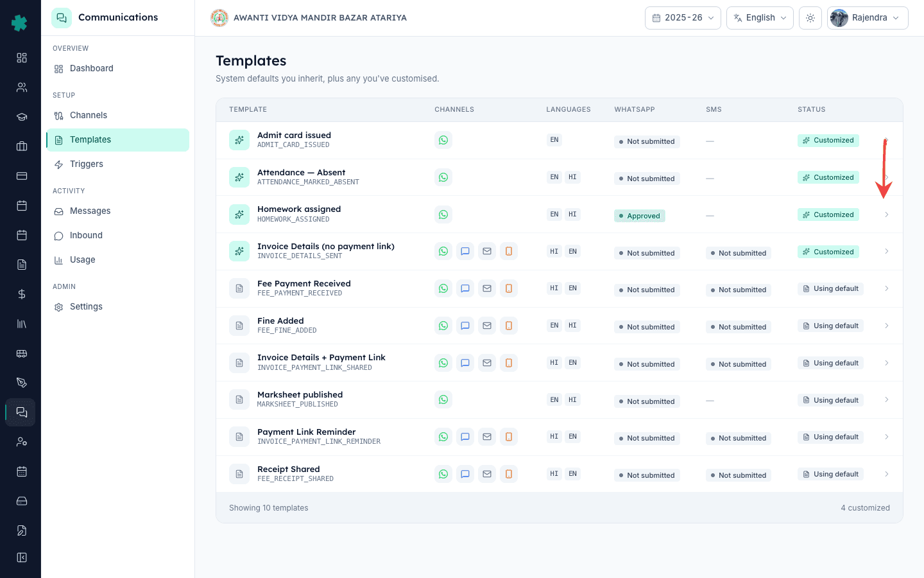Viewport: 924px width, 578px height.
Task: Click WhatsApp icon for Marksheet published row
Action: (443, 399)
